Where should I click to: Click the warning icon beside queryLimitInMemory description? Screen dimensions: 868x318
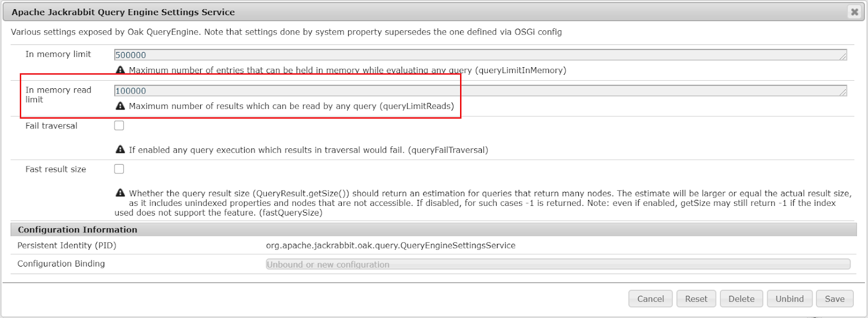tap(120, 69)
